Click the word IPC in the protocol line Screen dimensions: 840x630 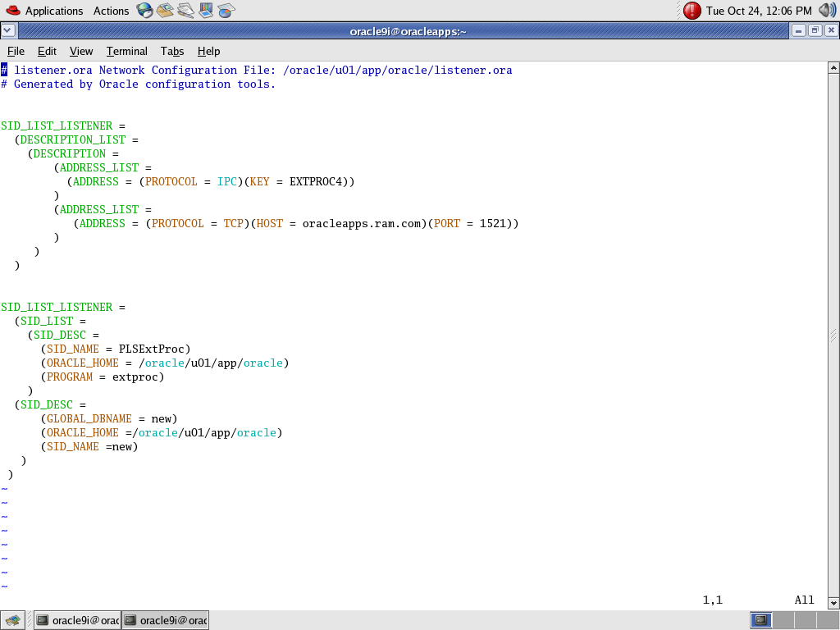tap(227, 181)
